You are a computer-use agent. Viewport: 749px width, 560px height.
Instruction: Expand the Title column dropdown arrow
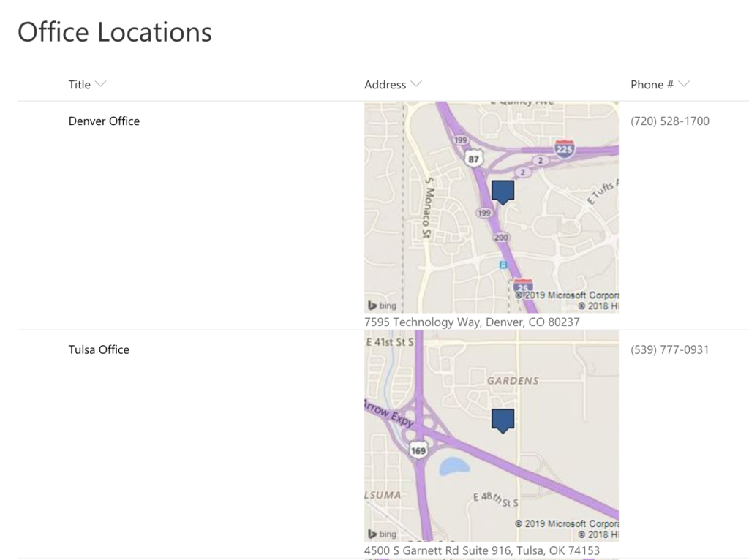[101, 84]
